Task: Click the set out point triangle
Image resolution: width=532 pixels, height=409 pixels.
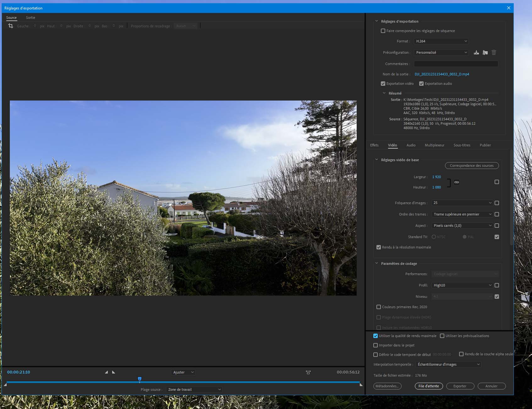Action: click(x=114, y=372)
